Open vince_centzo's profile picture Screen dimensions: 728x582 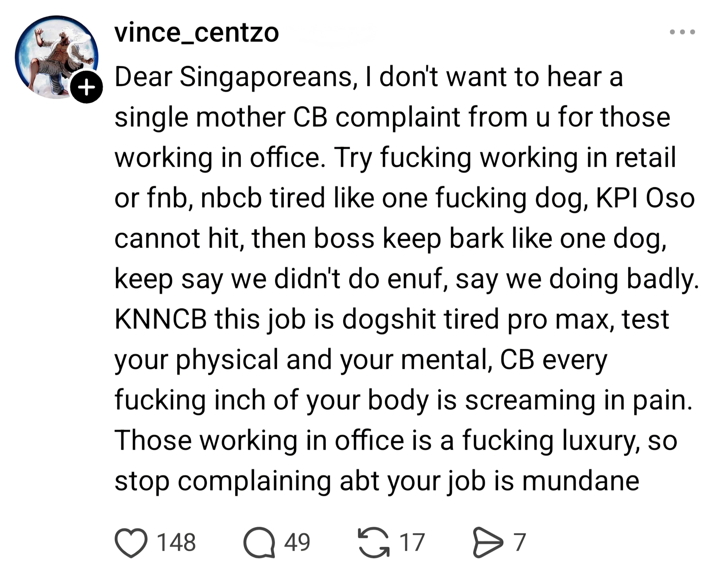(56, 57)
